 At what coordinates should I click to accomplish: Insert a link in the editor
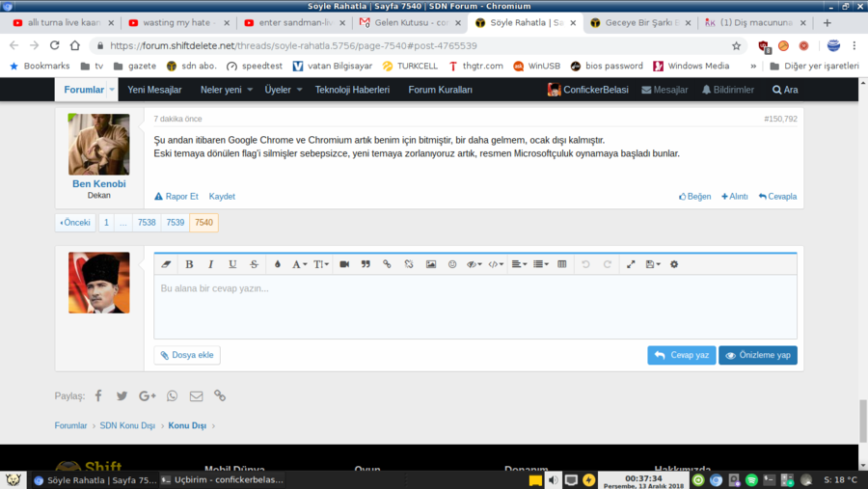(x=387, y=264)
